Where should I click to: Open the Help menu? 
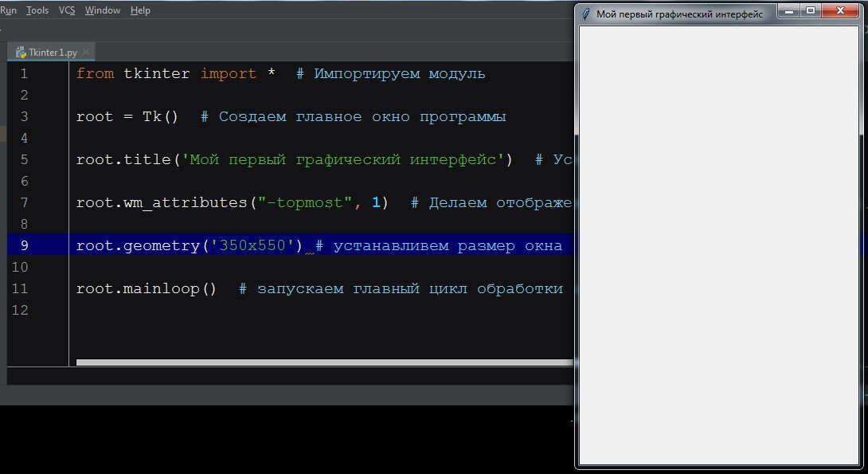click(x=141, y=10)
